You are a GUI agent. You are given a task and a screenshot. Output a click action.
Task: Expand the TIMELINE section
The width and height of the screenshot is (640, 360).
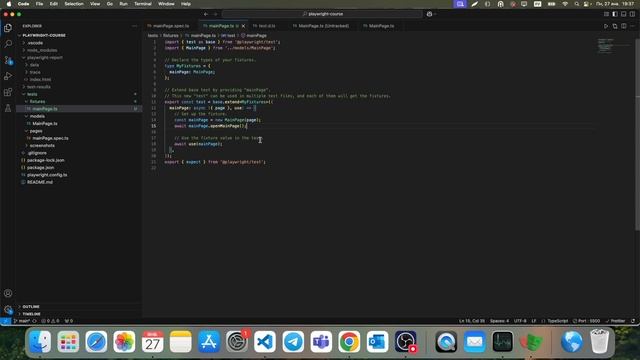coord(31,314)
